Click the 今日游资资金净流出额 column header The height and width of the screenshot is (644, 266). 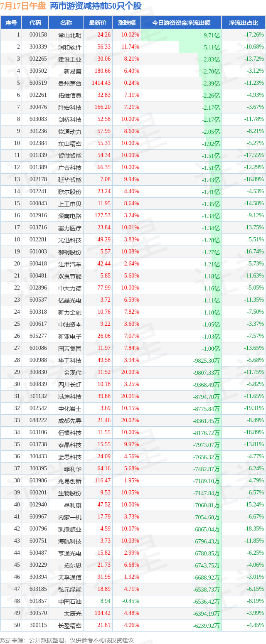coord(181,23)
